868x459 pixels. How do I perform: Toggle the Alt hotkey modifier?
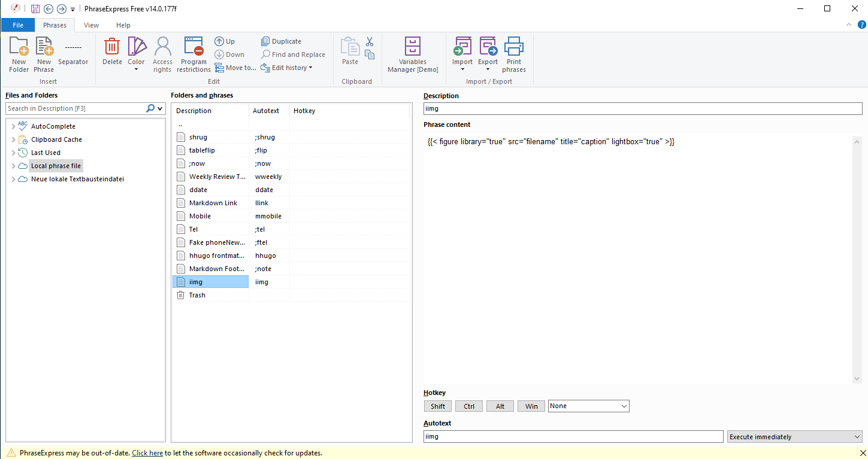coord(500,406)
